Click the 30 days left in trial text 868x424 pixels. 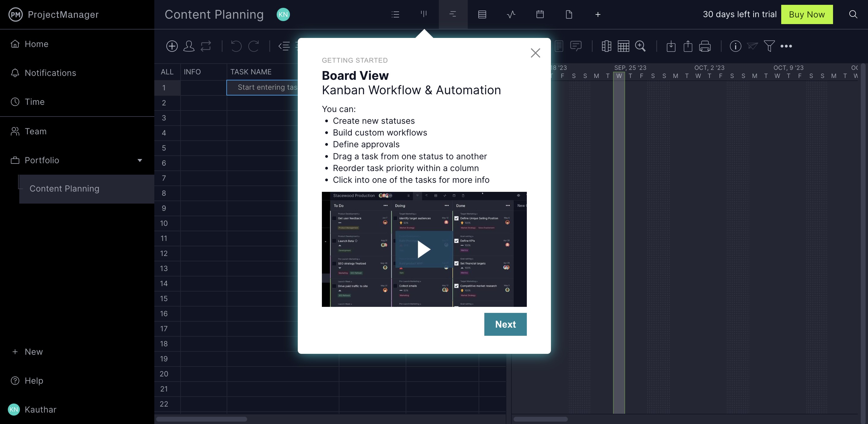(739, 14)
